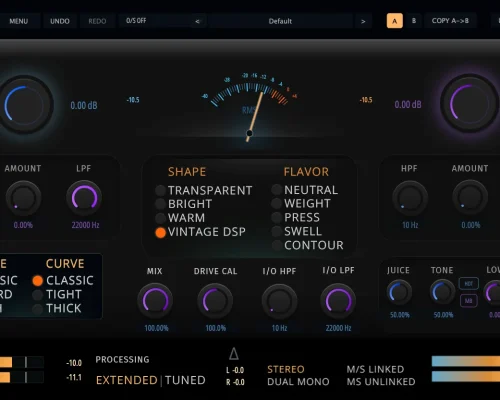The width and height of the screenshot is (500, 400).
Task: Click the TONE value 50.00%
Action: coord(443,315)
